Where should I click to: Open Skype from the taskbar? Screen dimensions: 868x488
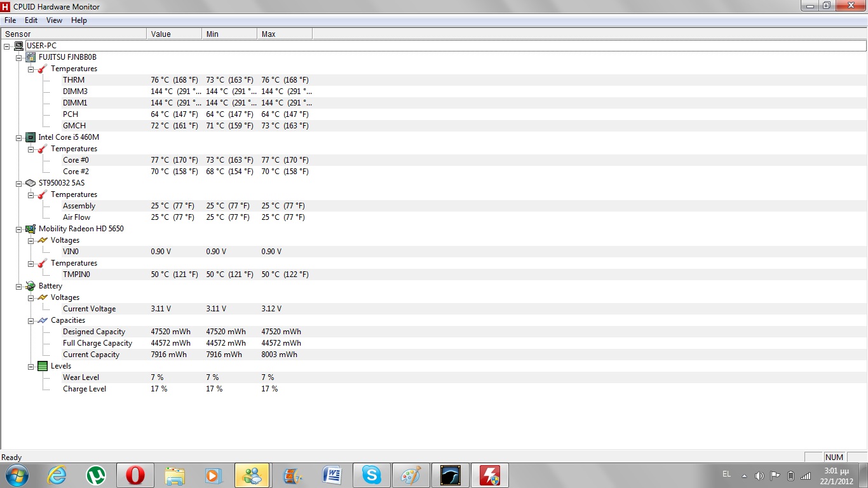(372, 475)
